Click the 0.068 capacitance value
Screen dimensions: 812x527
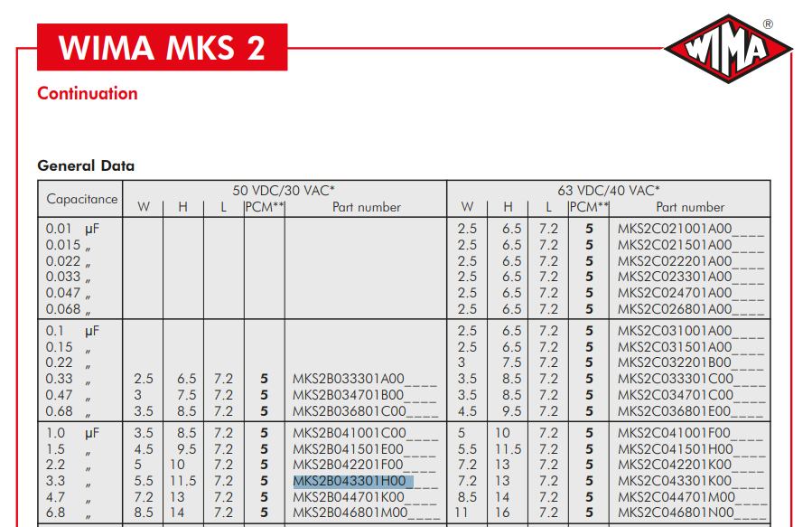pyautogui.click(x=63, y=309)
